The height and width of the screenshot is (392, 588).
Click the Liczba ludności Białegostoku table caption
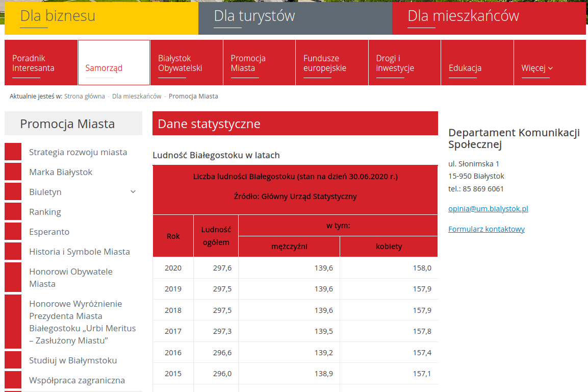tap(295, 177)
